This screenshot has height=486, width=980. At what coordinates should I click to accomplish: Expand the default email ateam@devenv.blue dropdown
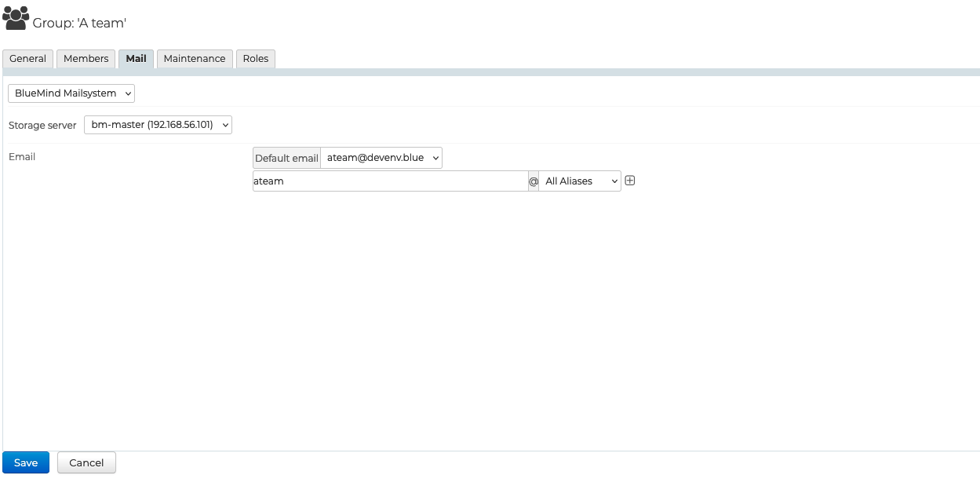(x=381, y=158)
